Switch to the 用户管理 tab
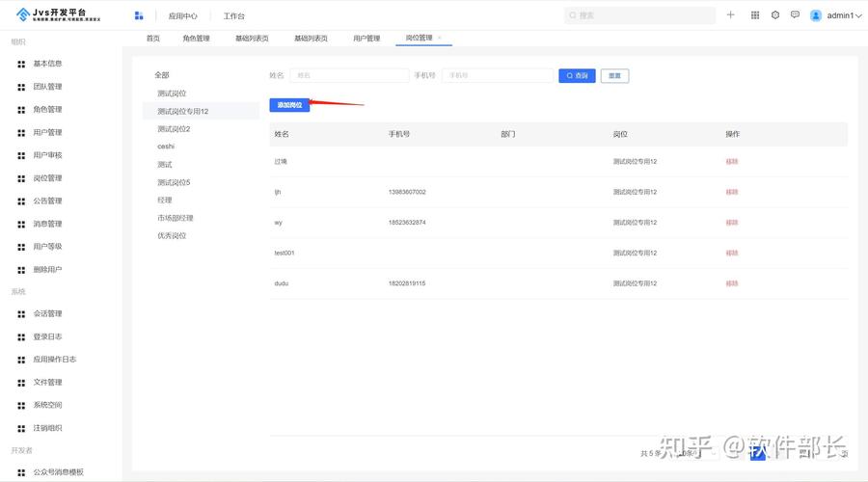The width and height of the screenshot is (868, 482). pos(366,39)
